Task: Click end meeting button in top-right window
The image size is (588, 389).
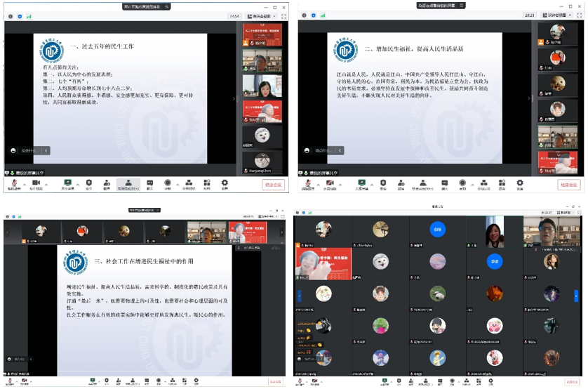Action: (569, 185)
